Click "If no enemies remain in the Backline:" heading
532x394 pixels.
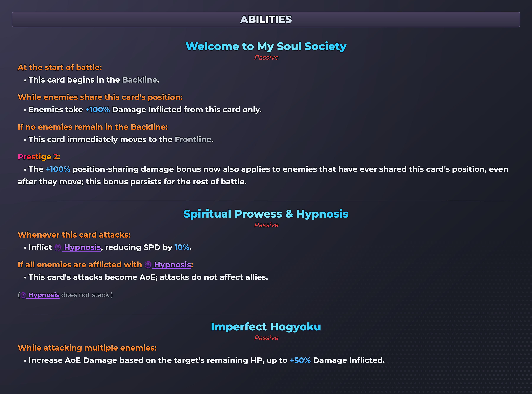[93, 127]
